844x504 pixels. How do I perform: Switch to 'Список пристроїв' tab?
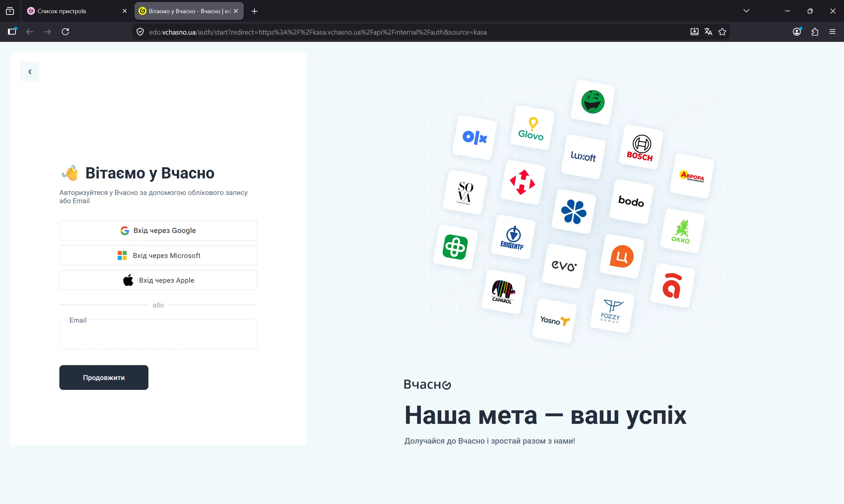[x=78, y=11]
